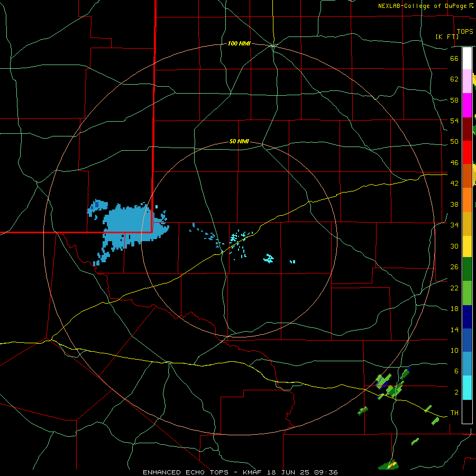The width and height of the screenshot is (476, 476).
Task: Click the 'ENHANCED ECHO TOPS' product caption
Action: point(186,472)
